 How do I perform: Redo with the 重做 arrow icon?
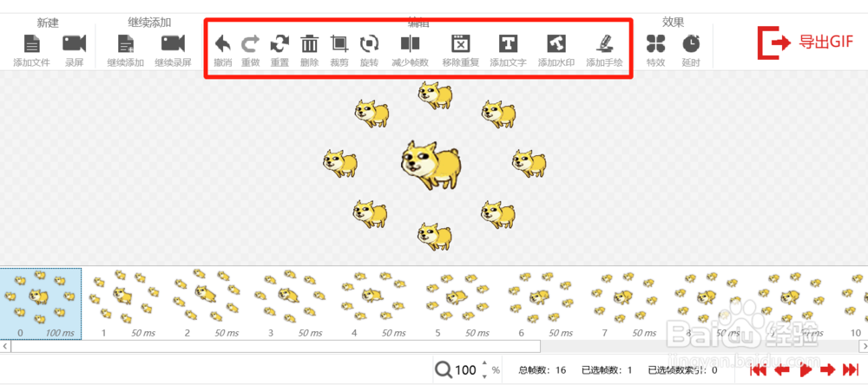click(x=251, y=43)
